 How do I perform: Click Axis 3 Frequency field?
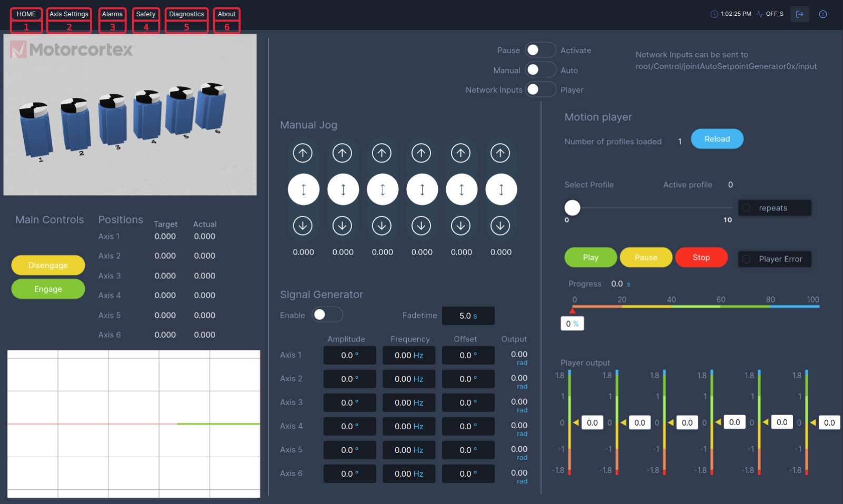(409, 402)
